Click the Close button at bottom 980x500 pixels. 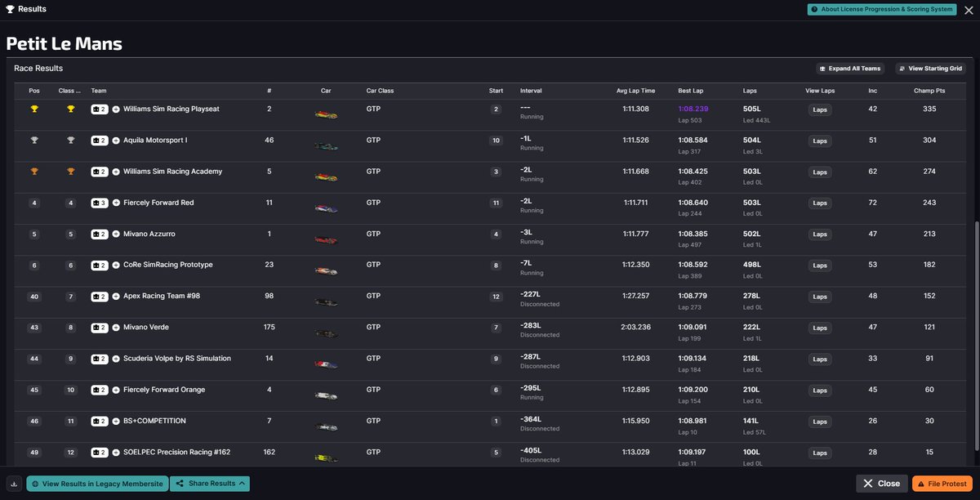tap(881, 484)
